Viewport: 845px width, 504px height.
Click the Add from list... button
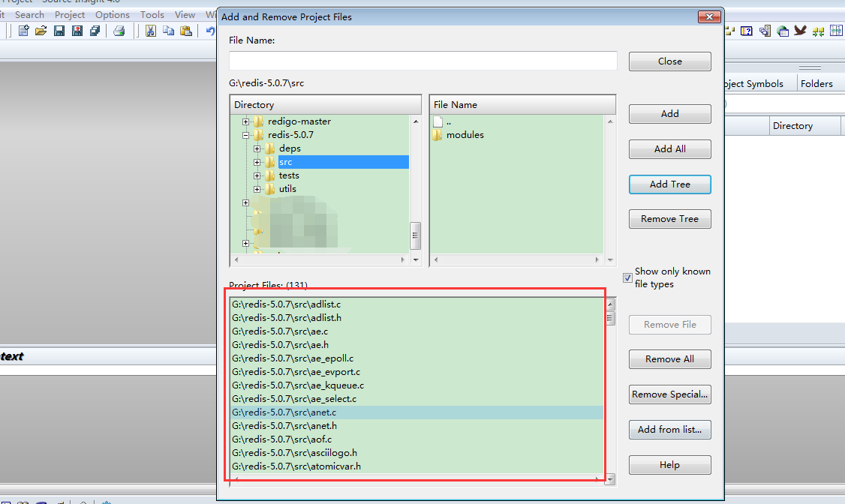point(670,430)
